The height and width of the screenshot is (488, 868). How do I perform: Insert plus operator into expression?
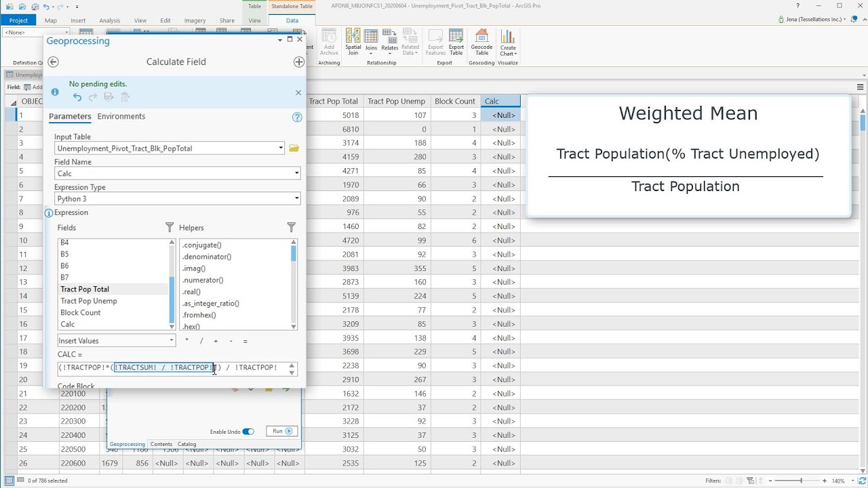tap(216, 341)
